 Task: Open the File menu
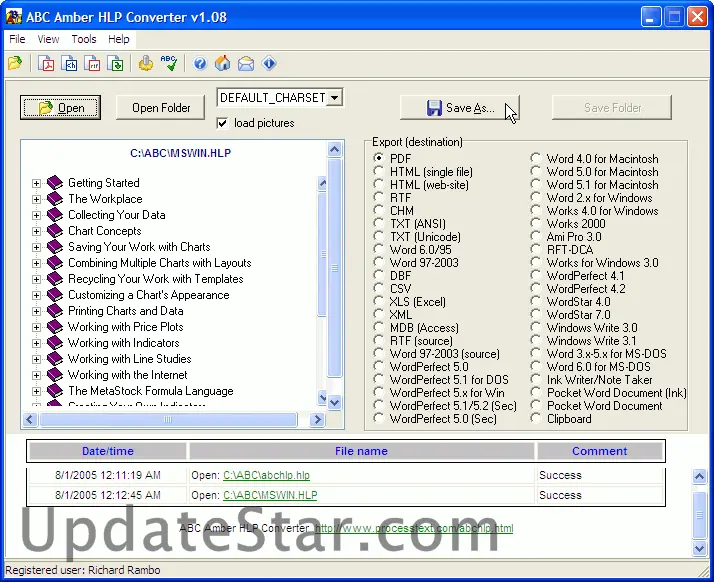(x=17, y=39)
